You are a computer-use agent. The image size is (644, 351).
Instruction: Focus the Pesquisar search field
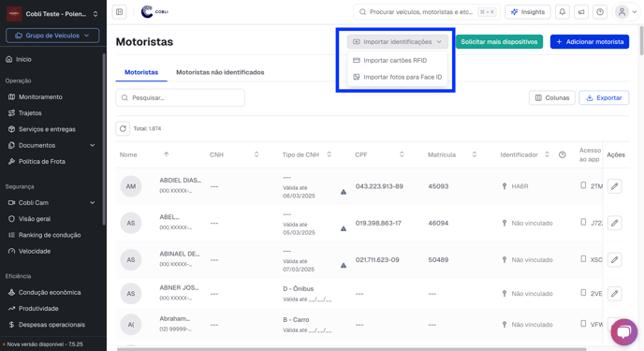[x=181, y=97]
